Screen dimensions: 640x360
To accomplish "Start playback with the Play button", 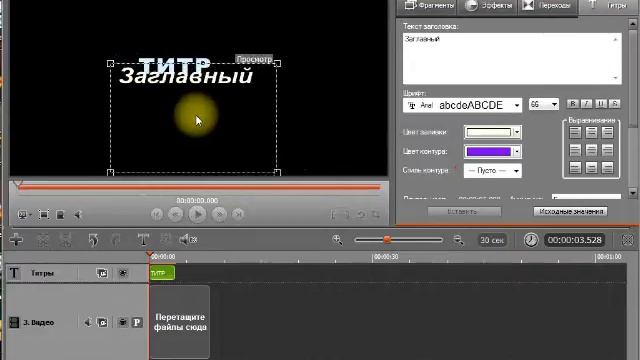I will click(x=198, y=214).
